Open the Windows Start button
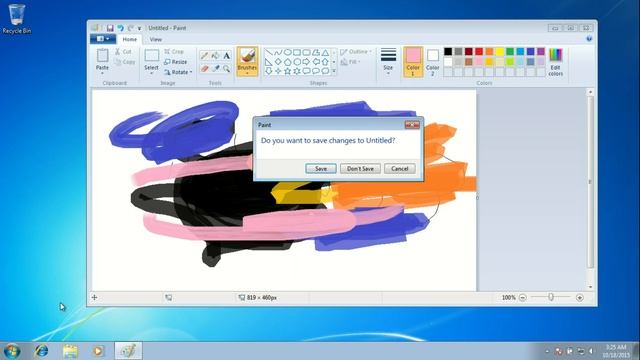 click(12, 351)
